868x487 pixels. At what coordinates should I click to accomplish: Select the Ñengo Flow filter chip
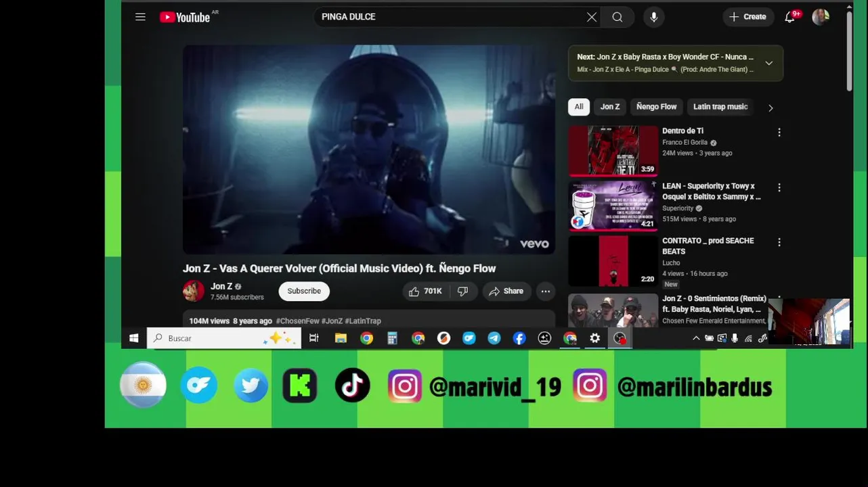(657, 107)
